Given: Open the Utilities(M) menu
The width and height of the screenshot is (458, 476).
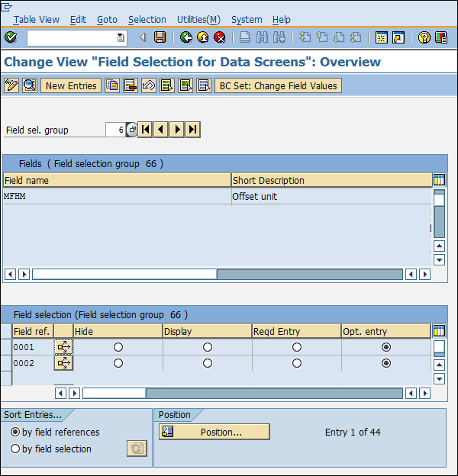Looking at the screenshot, I should 198,20.
